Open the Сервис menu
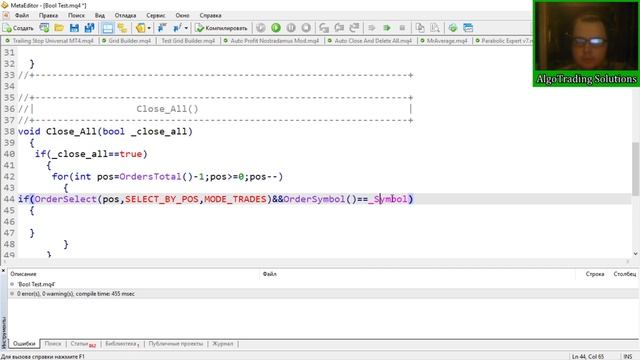This screenshot has height=360, width=640. click(x=156, y=15)
